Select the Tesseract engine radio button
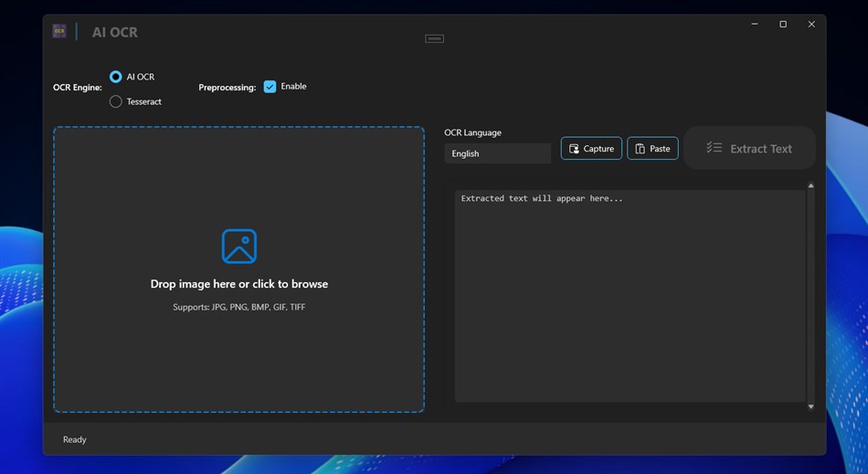 tap(116, 101)
